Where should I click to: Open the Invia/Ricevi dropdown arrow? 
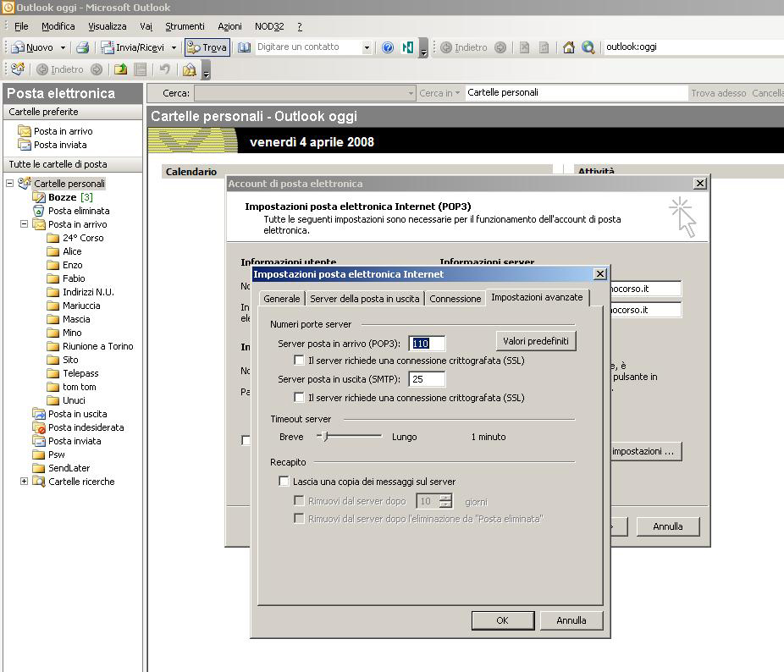click(174, 47)
